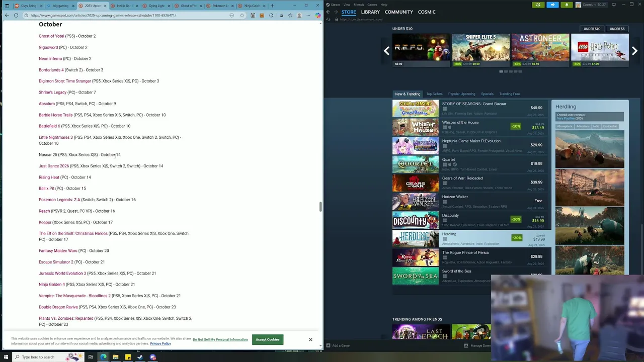The image size is (644, 362).
Task: Reload the Steam store page
Action: point(328,19)
